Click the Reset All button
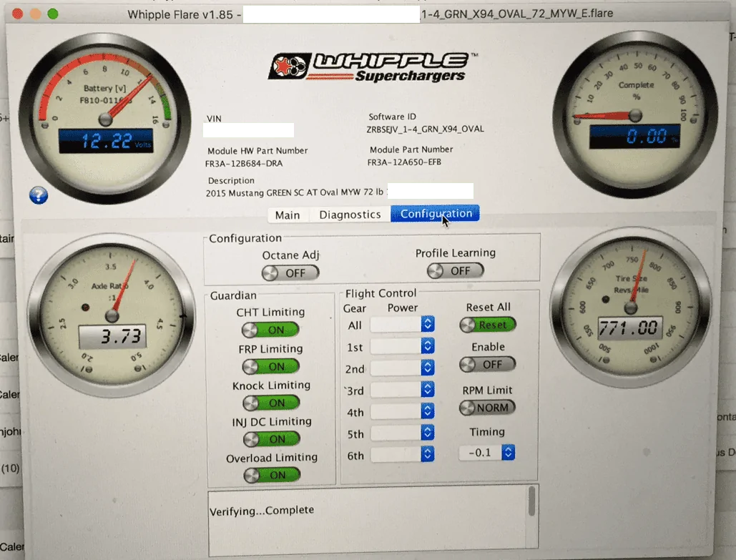This screenshot has width=736, height=560. tap(487, 325)
